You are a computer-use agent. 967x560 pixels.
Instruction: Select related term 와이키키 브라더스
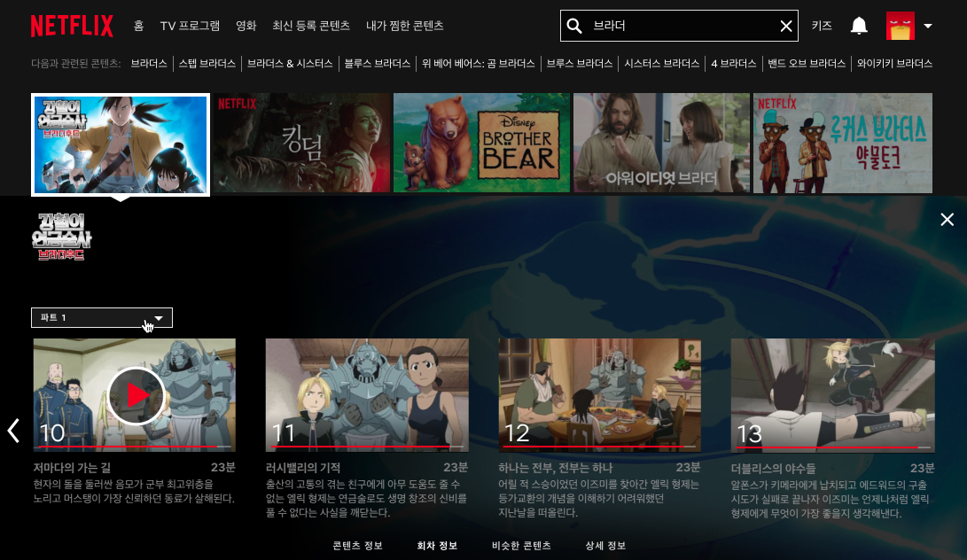894,64
